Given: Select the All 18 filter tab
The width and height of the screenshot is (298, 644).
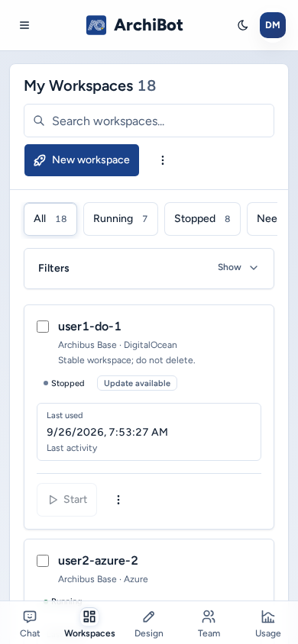Looking at the screenshot, I should click(x=50, y=219).
